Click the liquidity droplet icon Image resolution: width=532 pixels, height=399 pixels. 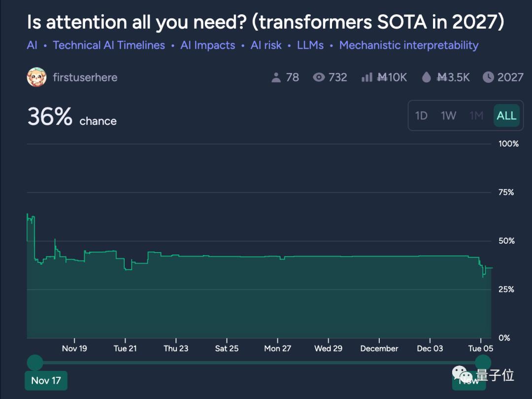[427, 77]
